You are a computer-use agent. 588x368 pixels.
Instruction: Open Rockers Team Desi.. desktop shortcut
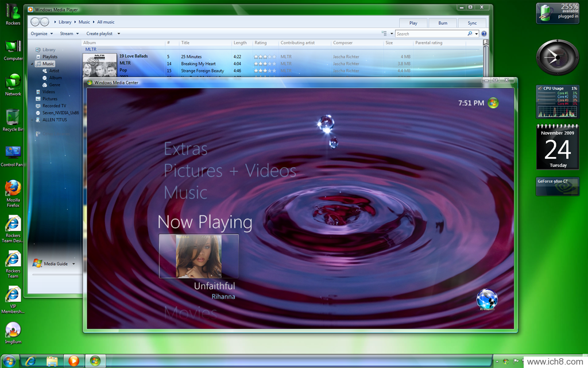click(x=13, y=229)
